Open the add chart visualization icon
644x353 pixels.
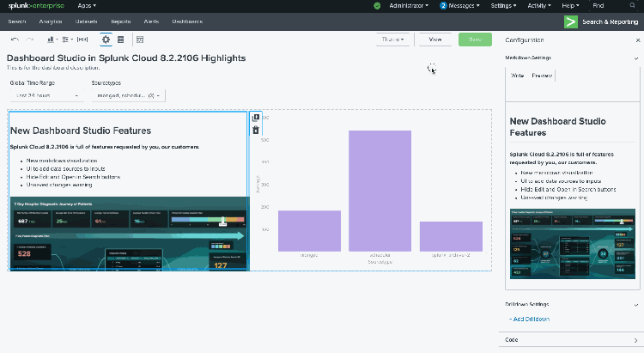coord(52,40)
